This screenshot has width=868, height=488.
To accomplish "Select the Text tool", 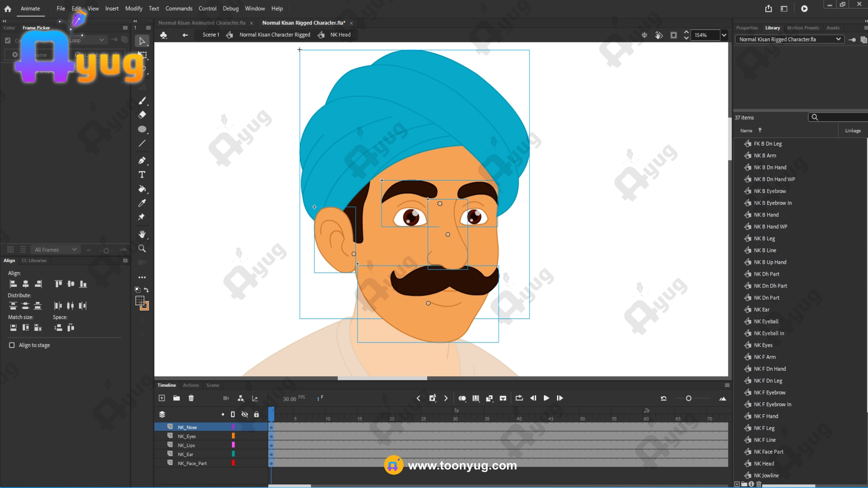I will click(x=142, y=175).
